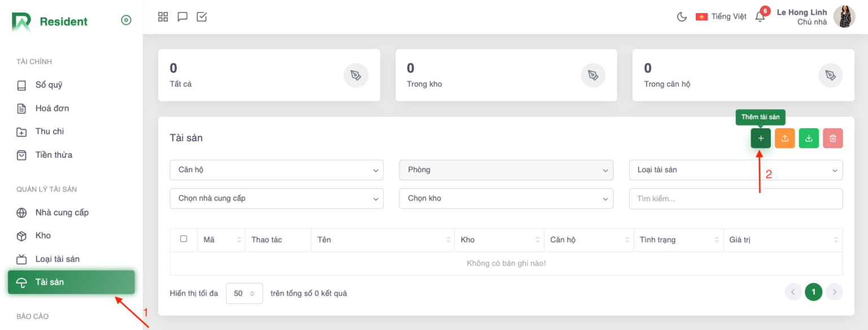
Task: Open the notifications bell icon
Action: pyautogui.click(x=760, y=17)
